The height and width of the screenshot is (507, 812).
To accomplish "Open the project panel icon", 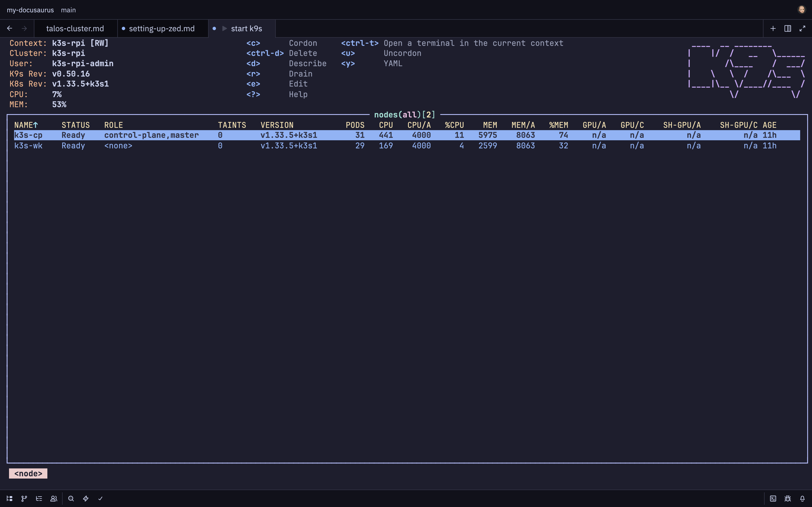I will coord(9,499).
